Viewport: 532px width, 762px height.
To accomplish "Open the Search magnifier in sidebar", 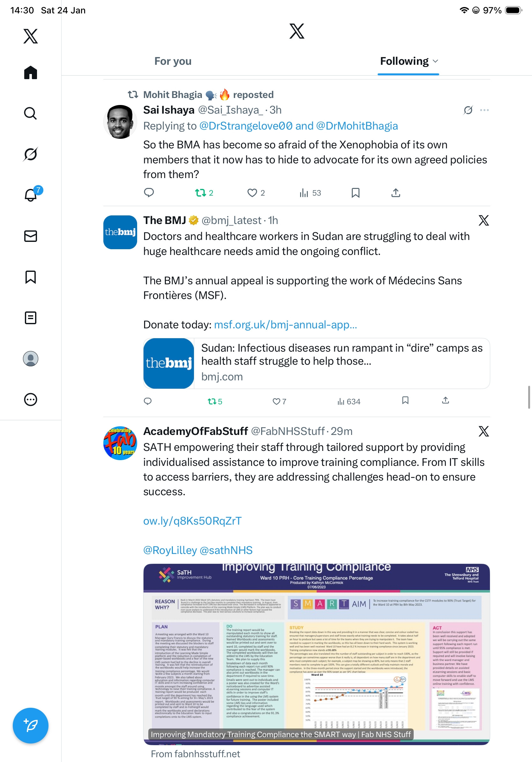I will coord(31,114).
